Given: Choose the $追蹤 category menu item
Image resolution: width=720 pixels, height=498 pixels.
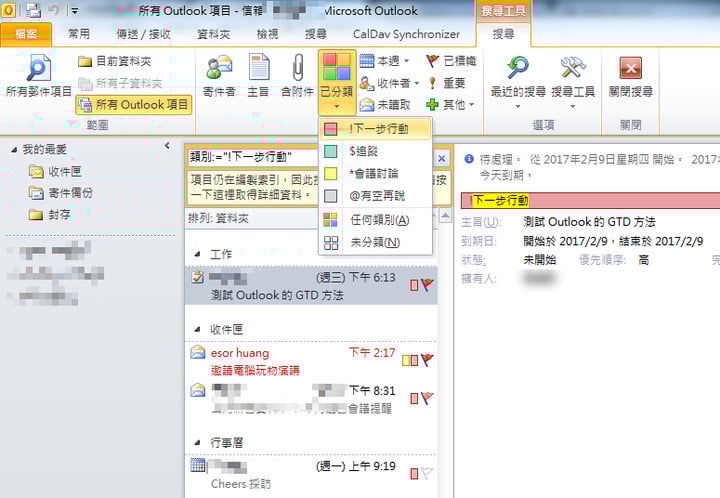Looking at the screenshot, I should click(376, 151).
